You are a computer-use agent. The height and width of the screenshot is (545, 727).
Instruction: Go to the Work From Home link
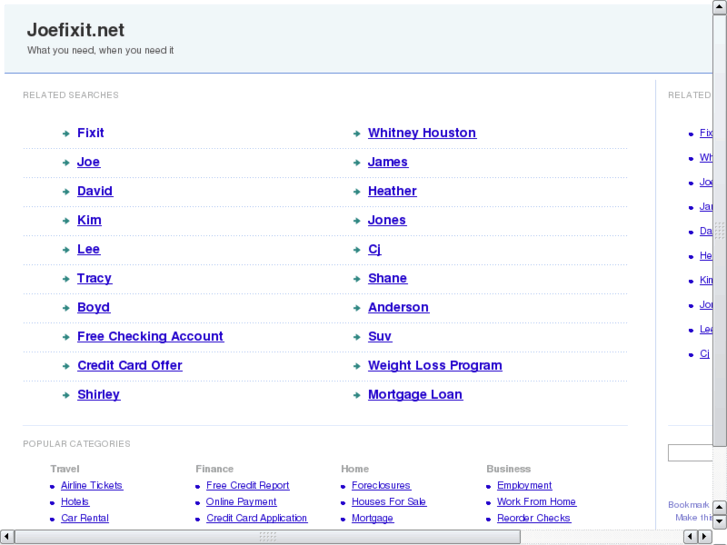(x=536, y=502)
